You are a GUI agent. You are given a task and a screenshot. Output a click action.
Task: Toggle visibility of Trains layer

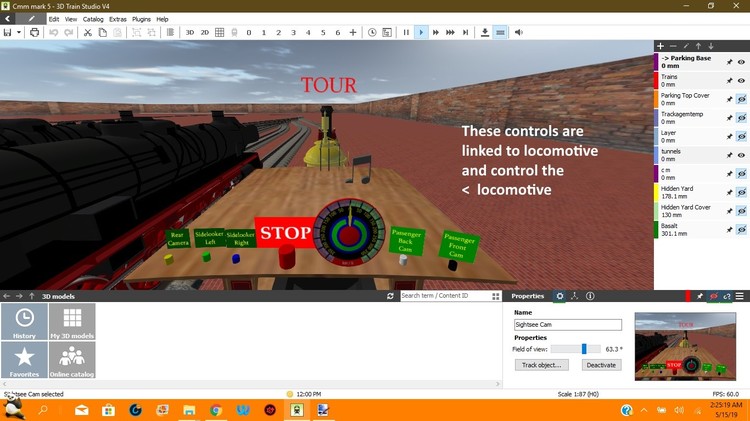pyautogui.click(x=741, y=81)
